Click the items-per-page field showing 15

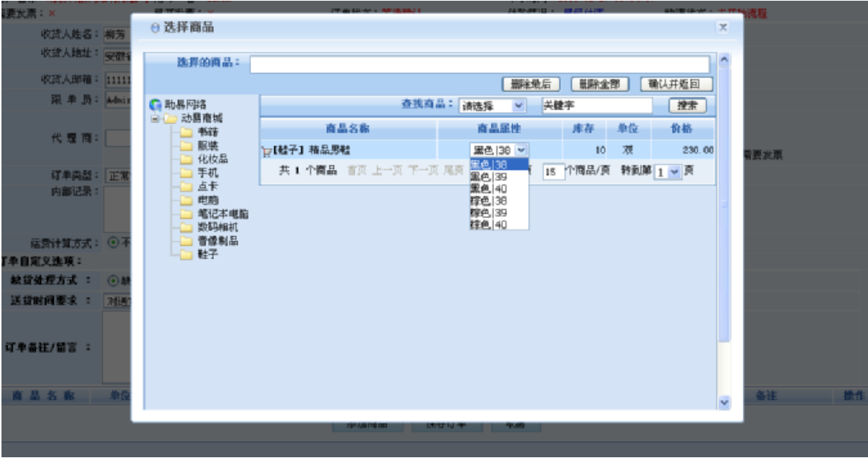pos(553,172)
